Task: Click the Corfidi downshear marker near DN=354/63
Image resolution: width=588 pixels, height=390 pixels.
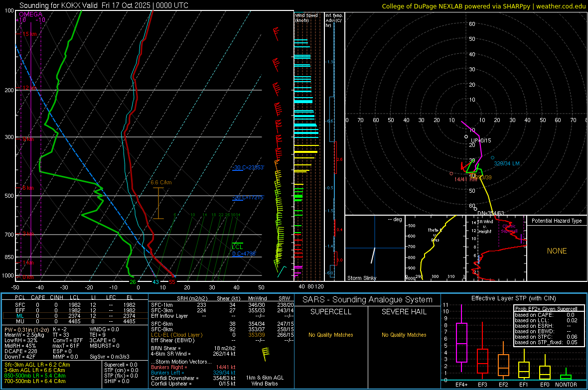Action: coord(475,209)
